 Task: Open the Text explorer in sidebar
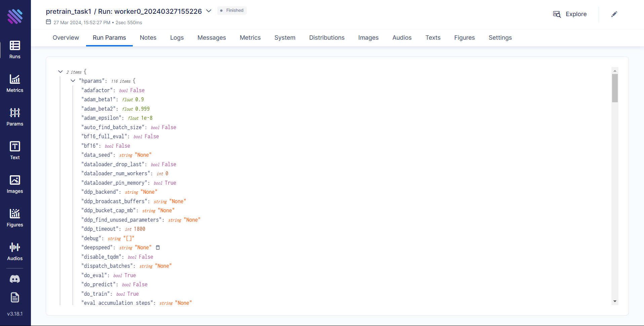coord(15,150)
